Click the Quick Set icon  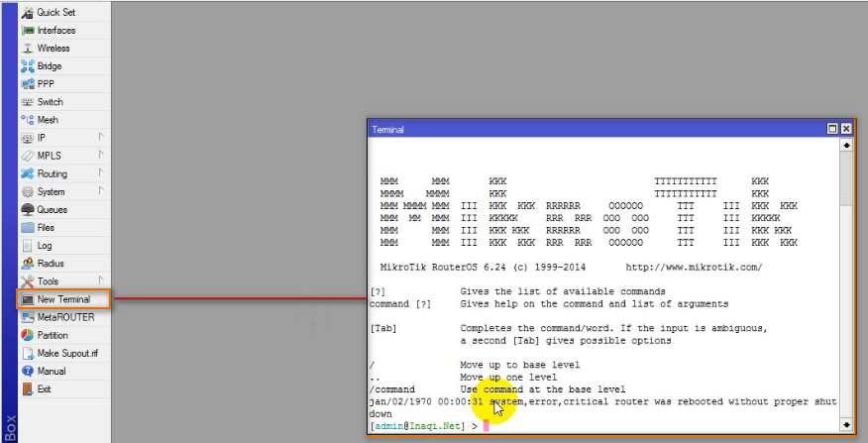click(27, 12)
